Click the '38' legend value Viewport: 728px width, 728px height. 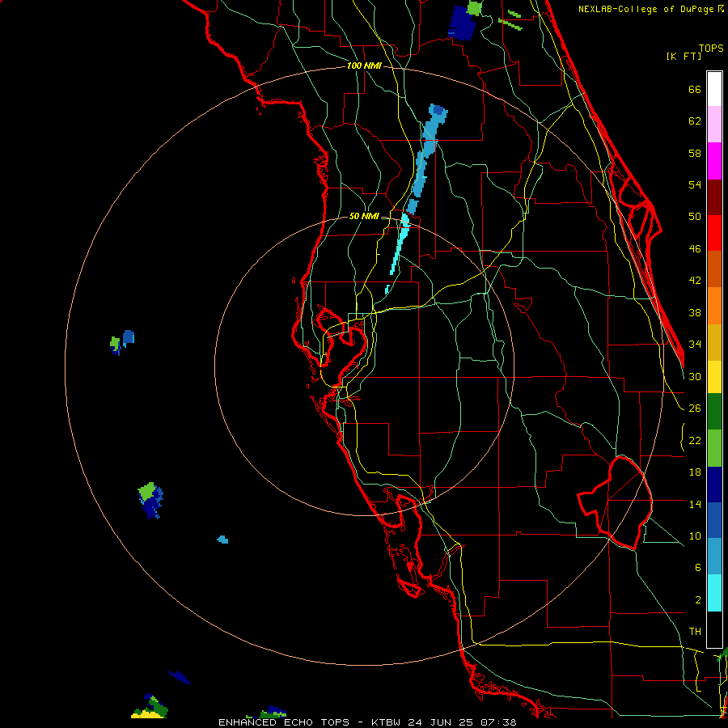point(695,313)
